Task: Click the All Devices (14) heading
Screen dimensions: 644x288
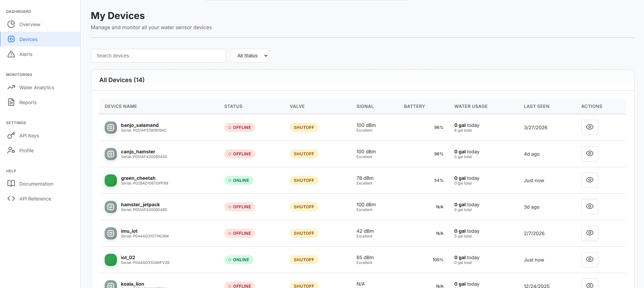Action: pos(122,80)
